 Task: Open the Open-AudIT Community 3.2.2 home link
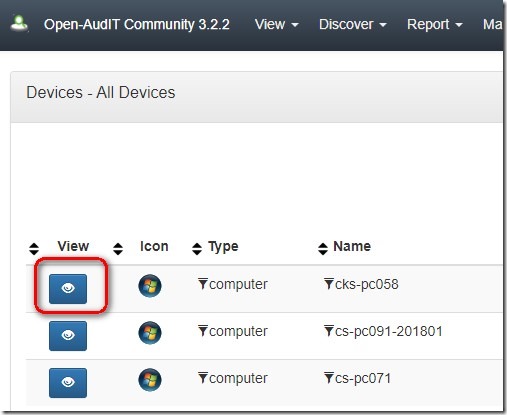pyautogui.click(x=137, y=24)
